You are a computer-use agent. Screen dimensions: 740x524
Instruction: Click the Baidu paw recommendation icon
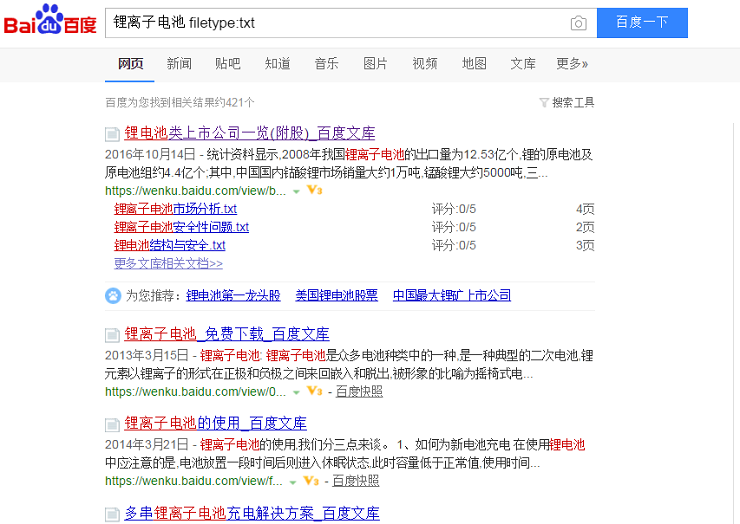113,296
